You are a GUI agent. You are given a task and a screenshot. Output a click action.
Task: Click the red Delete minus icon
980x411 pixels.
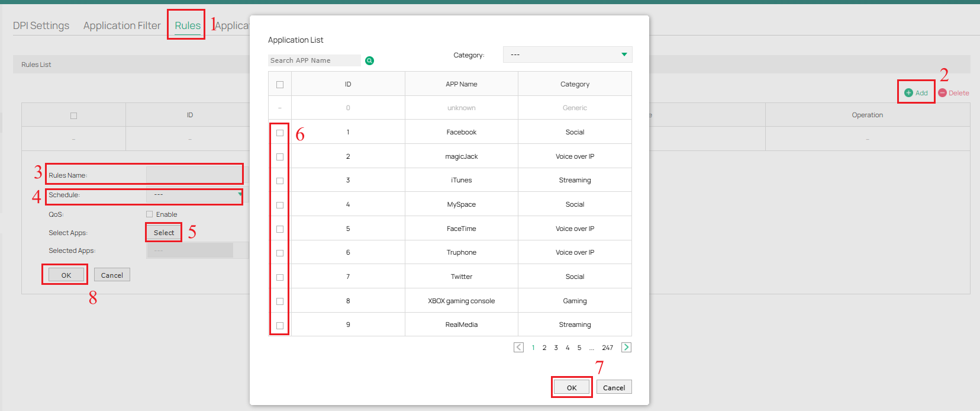click(x=942, y=93)
